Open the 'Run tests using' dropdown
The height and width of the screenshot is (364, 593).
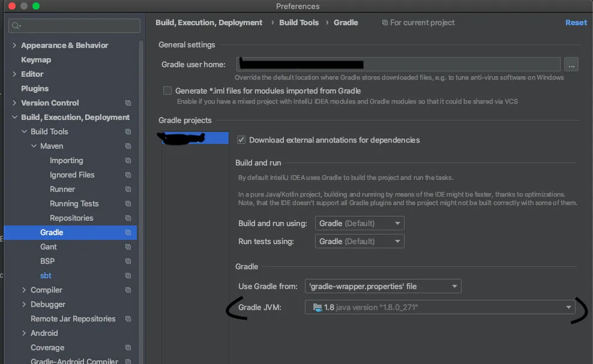(360, 241)
